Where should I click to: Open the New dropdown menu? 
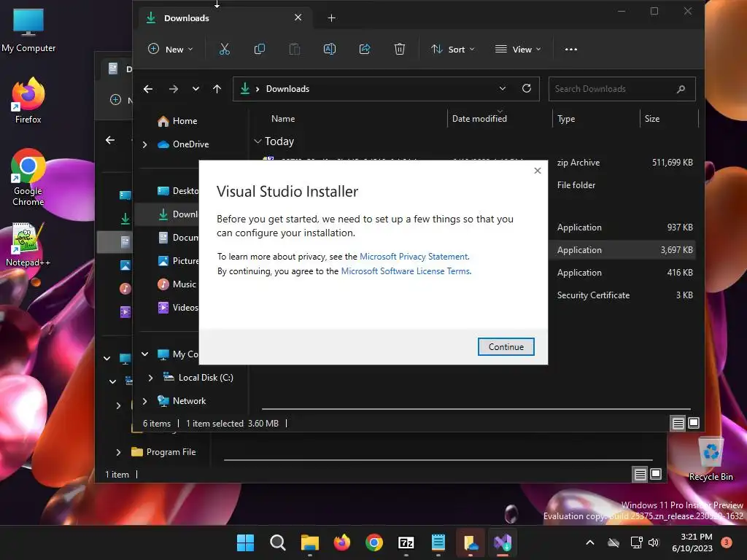pos(171,49)
